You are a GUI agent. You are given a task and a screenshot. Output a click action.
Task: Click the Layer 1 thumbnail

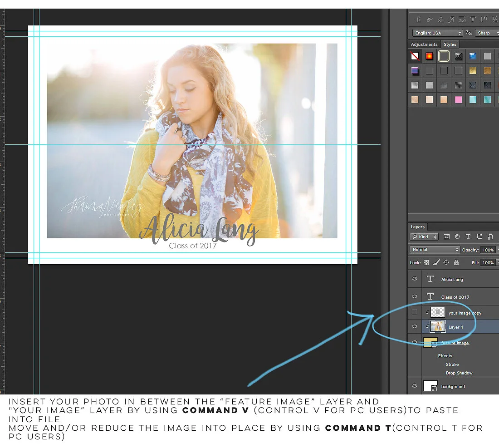coord(437,326)
